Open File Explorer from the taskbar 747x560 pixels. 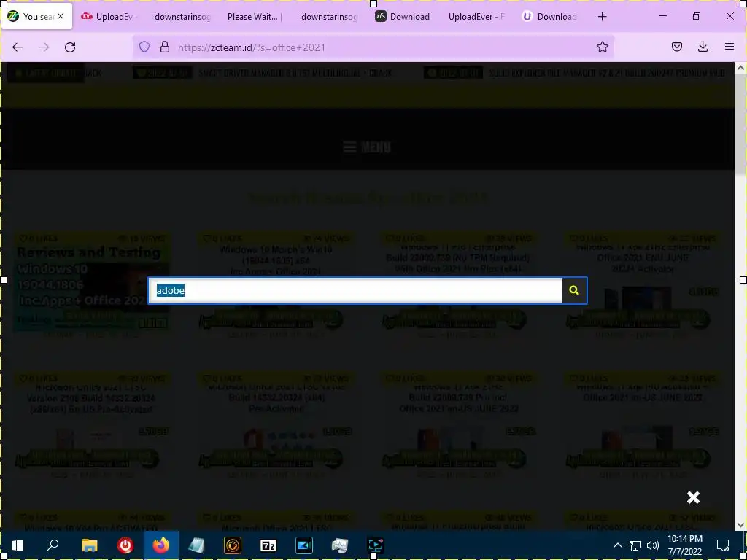(89, 545)
